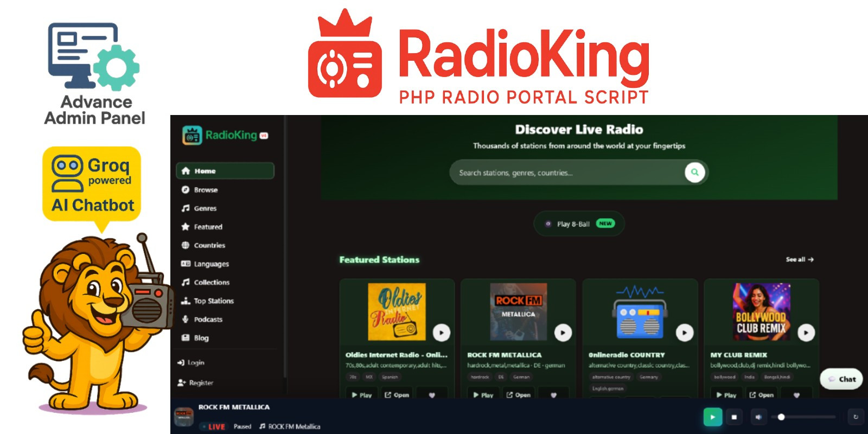Open the Play 8-Ball game button
Viewport: 868px width, 434px height.
pos(579,224)
